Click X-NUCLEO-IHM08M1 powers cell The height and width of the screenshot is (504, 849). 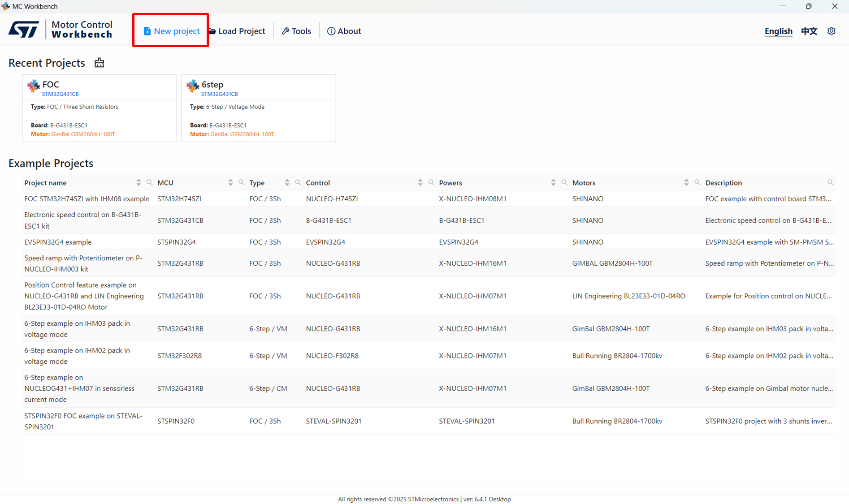point(472,198)
